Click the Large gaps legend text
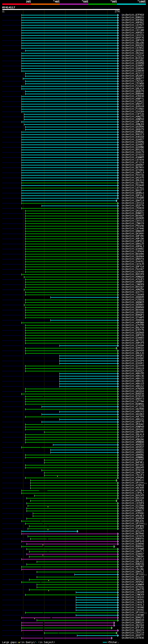This screenshot has height=644, width=148. (x=10, y=642)
